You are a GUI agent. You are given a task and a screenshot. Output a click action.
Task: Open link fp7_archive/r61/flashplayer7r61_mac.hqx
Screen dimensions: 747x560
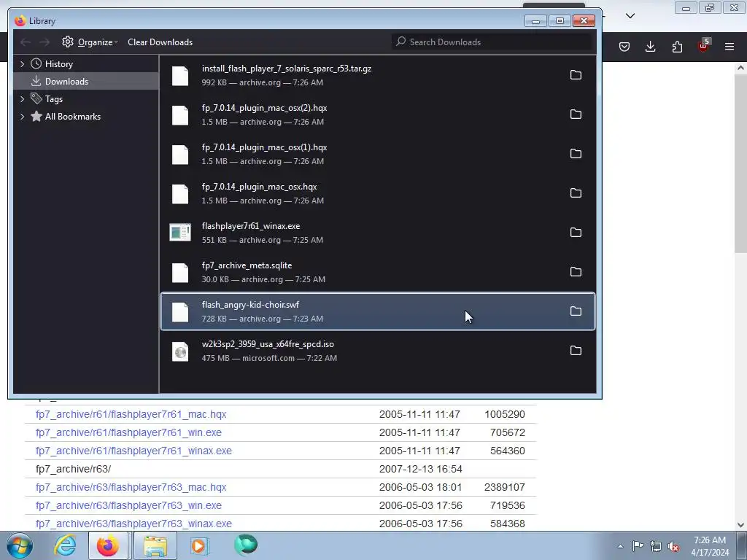click(x=131, y=414)
